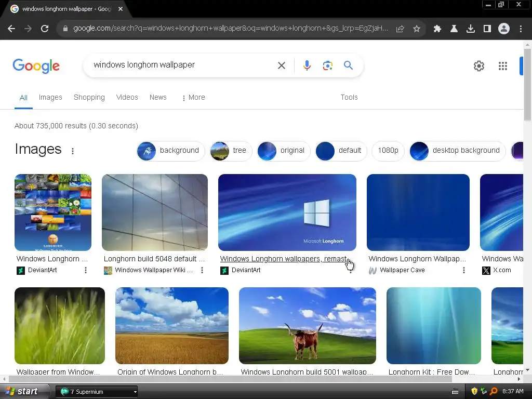Switch to the Images tab
Viewport: 532px width, 399px height.
click(50, 97)
